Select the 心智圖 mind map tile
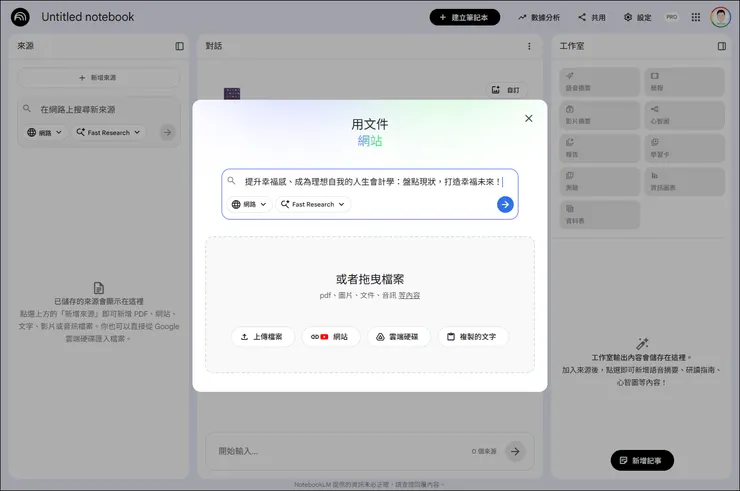This screenshot has width=740, height=491. pos(684,115)
